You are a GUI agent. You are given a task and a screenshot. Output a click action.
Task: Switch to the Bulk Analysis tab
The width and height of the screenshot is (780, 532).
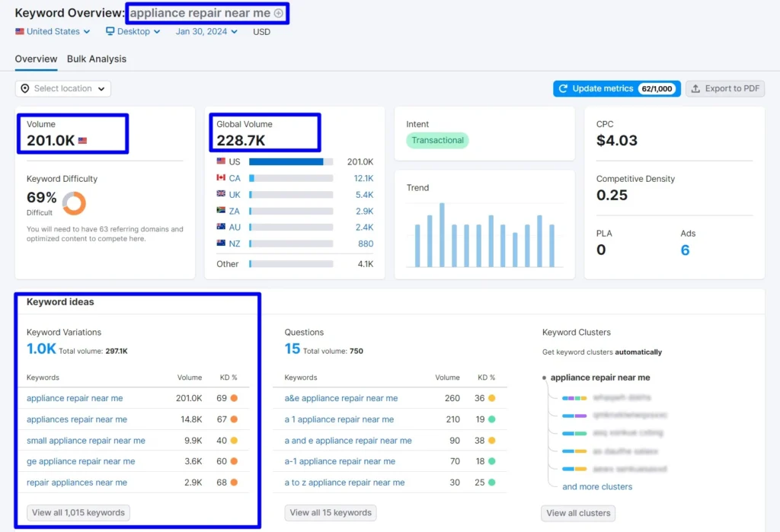click(97, 59)
